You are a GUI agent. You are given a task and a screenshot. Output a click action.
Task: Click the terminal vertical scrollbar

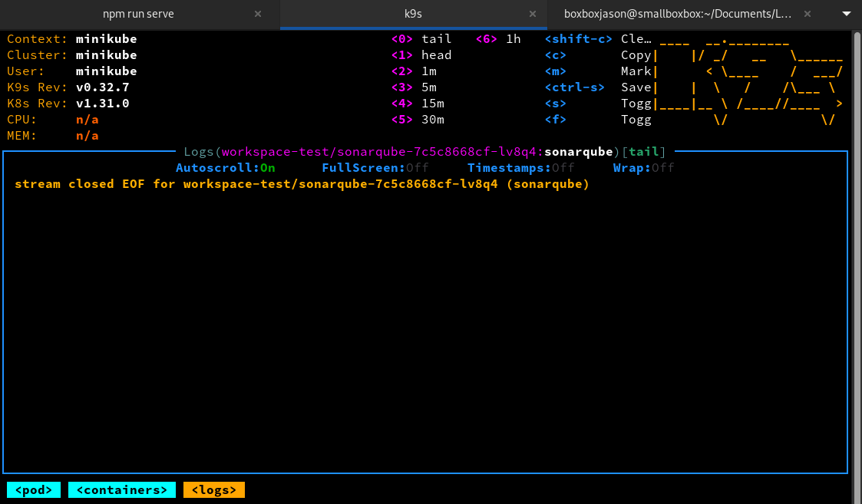[857, 266]
